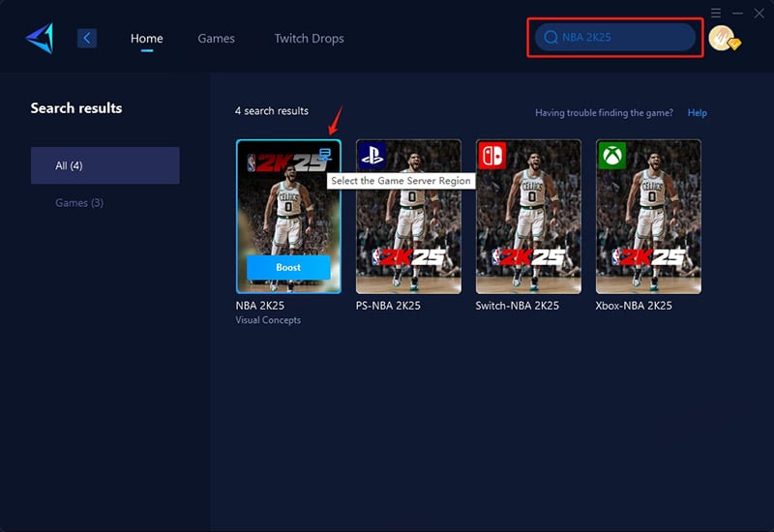774x532 pixels.
Task: Close the application window
Action: [x=759, y=14]
